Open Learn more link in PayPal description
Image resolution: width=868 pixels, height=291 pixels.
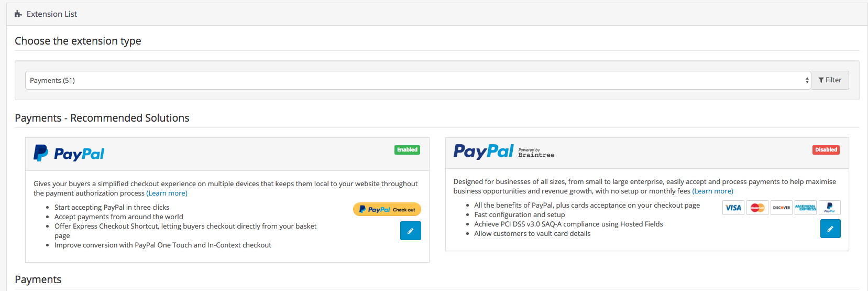(167, 193)
